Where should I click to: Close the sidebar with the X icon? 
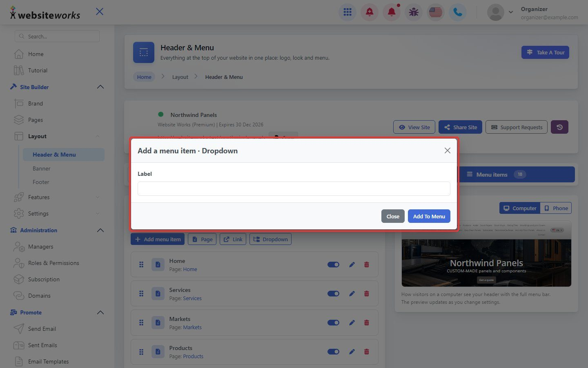click(x=100, y=11)
